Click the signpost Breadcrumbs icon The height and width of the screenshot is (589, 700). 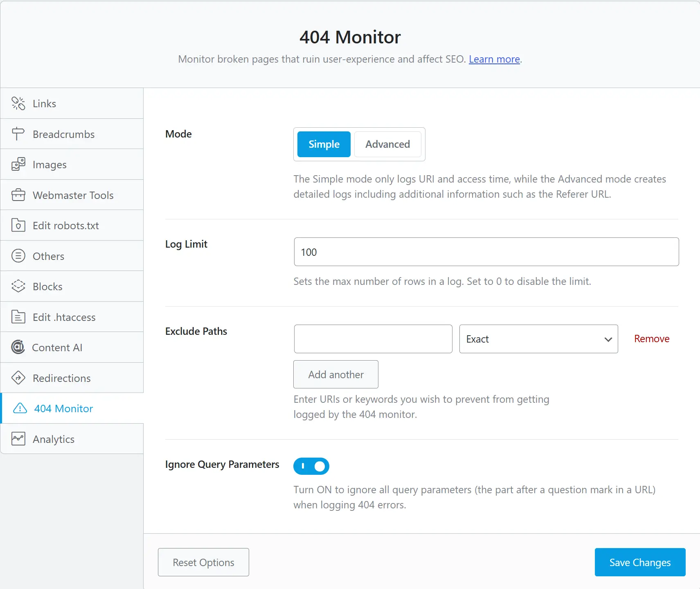point(18,134)
